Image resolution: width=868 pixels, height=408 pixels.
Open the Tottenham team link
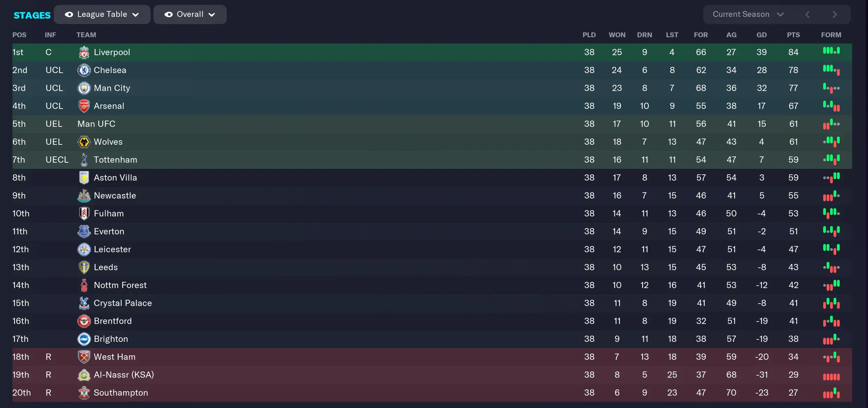click(x=115, y=160)
